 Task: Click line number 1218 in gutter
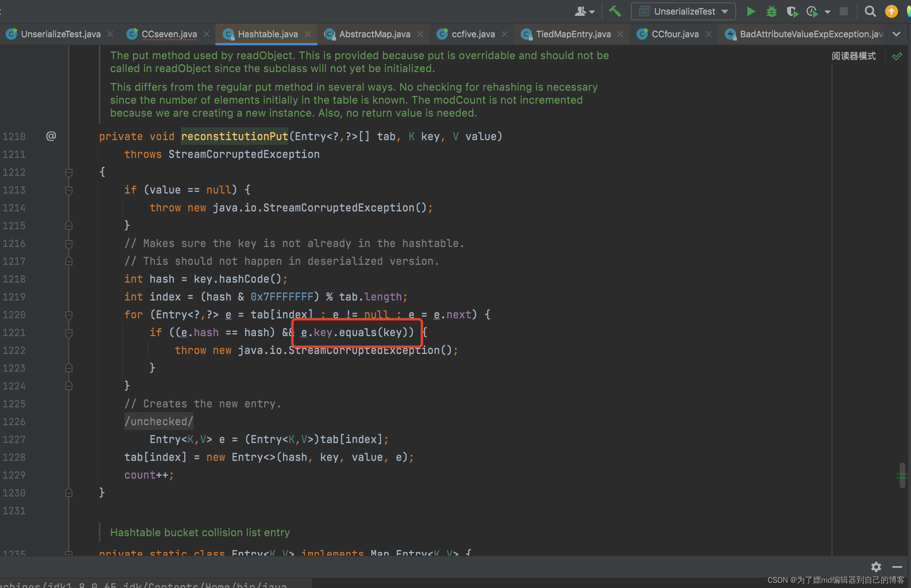pyautogui.click(x=14, y=279)
